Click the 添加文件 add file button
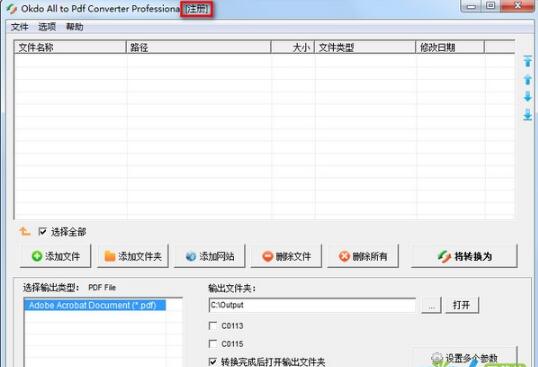This screenshot has width=538, height=367. (56, 256)
